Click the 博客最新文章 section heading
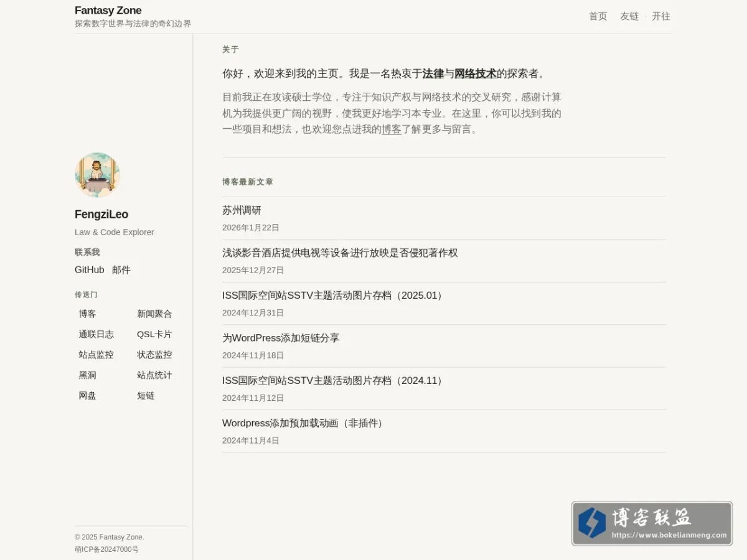The height and width of the screenshot is (560, 747). click(x=248, y=182)
